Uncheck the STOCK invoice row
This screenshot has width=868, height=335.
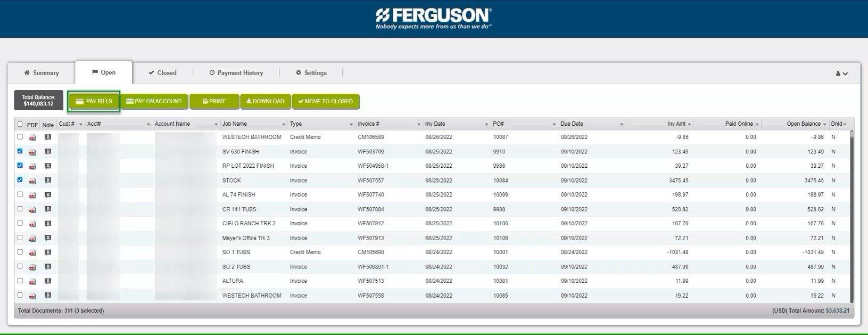click(x=20, y=180)
